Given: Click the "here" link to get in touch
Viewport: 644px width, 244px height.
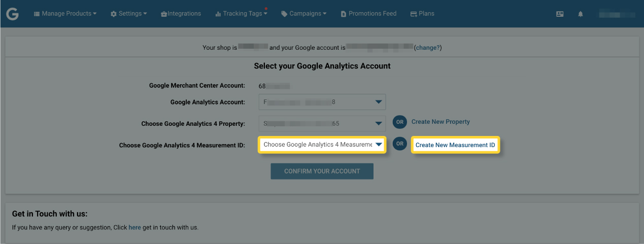Looking at the screenshot, I should 134,227.
